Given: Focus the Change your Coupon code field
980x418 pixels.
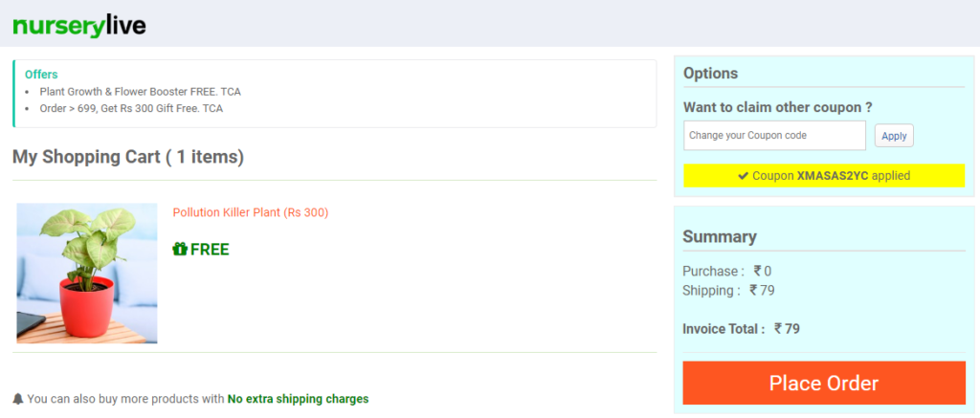Looking at the screenshot, I should [774, 136].
